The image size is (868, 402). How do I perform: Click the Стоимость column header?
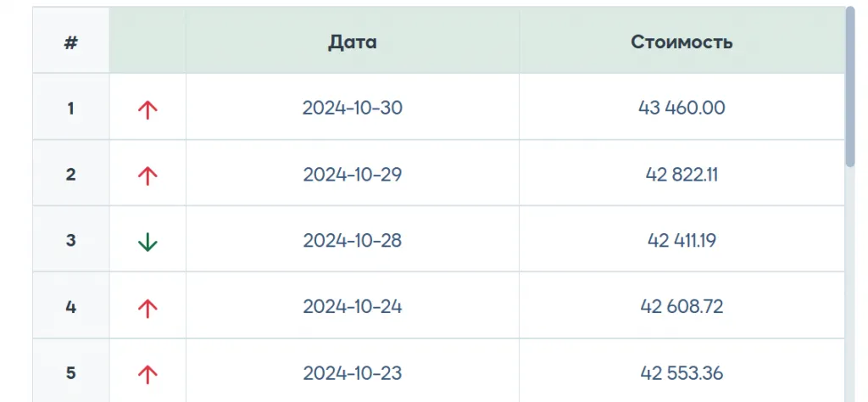682,42
